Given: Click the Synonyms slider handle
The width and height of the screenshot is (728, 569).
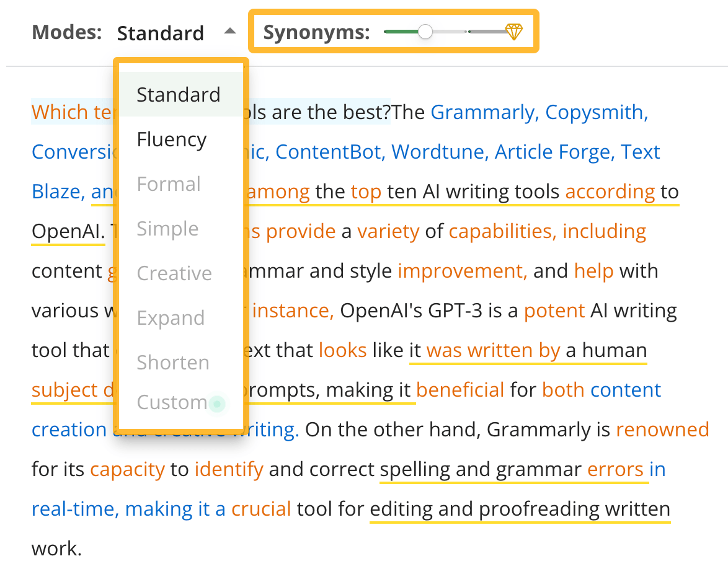Looking at the screenshot, I should (x=425, y=32).
